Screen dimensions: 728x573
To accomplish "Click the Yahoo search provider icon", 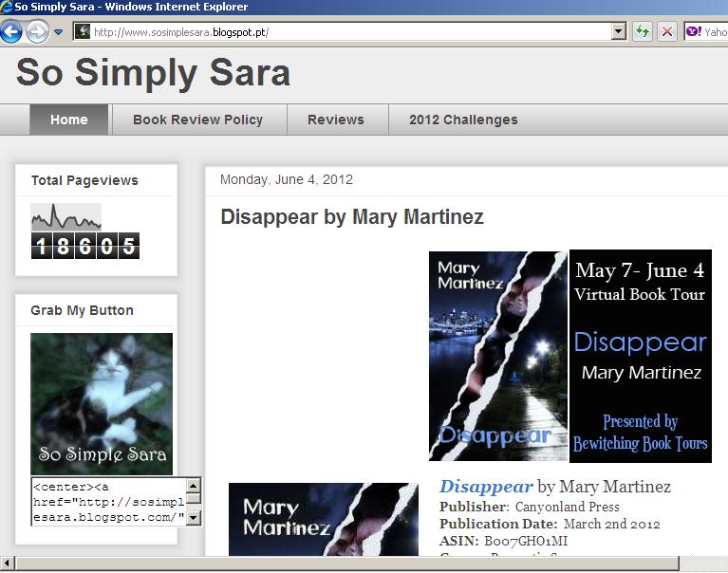I will pyautogui.click(x=694, y=31).
